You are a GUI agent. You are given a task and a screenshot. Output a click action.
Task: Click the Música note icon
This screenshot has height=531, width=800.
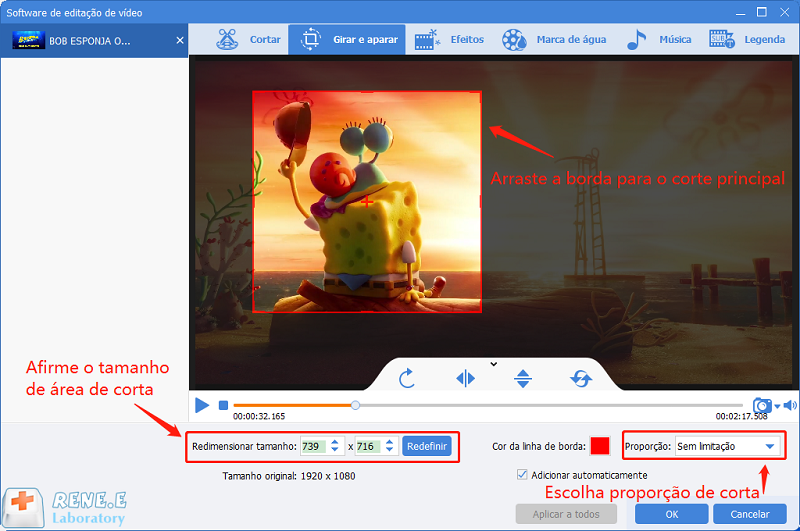(636, 40)
